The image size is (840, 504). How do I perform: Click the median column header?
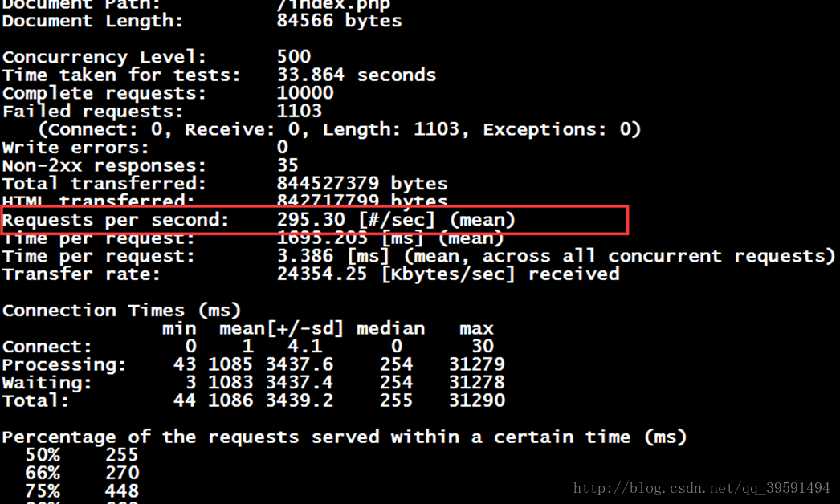(390, 329)
